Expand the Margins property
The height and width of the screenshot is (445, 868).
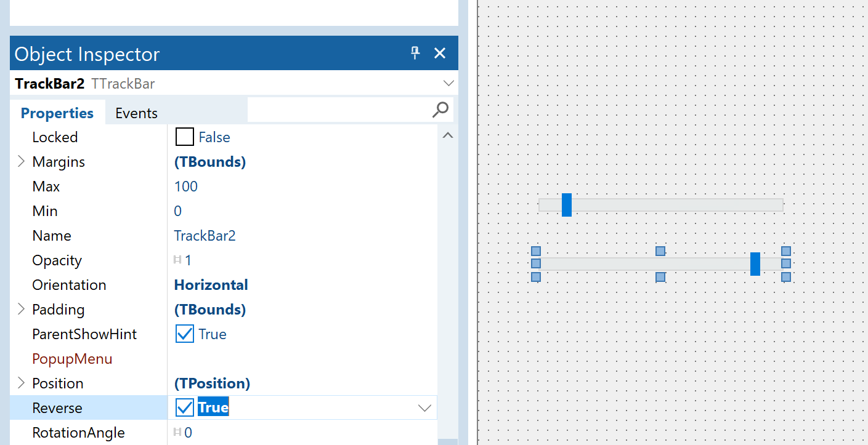pyautogui.click(x=22, y=162)
